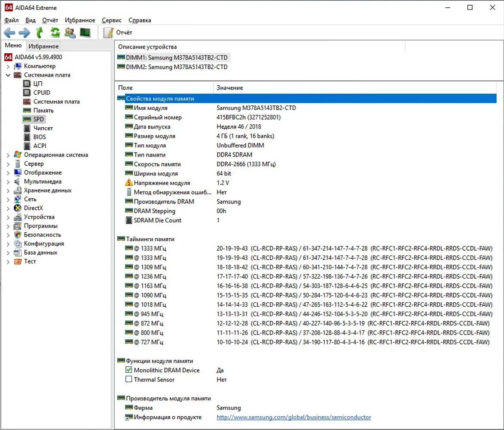The height and width of the screenshot is (430, 504).
Task: Click the AIDA64 v5.99.4900 root node
Action: [38, 57]
